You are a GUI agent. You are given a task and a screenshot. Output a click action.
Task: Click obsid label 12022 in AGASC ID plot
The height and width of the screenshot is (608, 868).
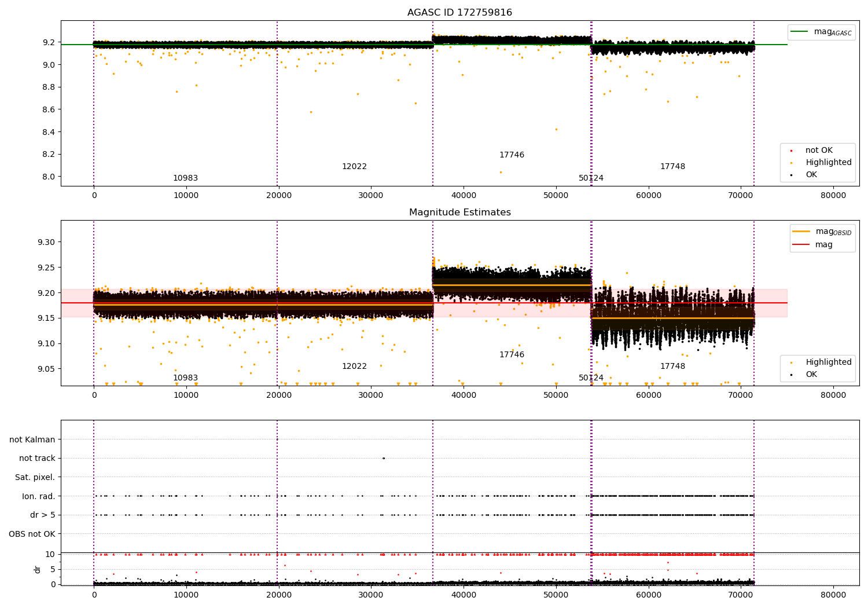click(x=354, y=167)
